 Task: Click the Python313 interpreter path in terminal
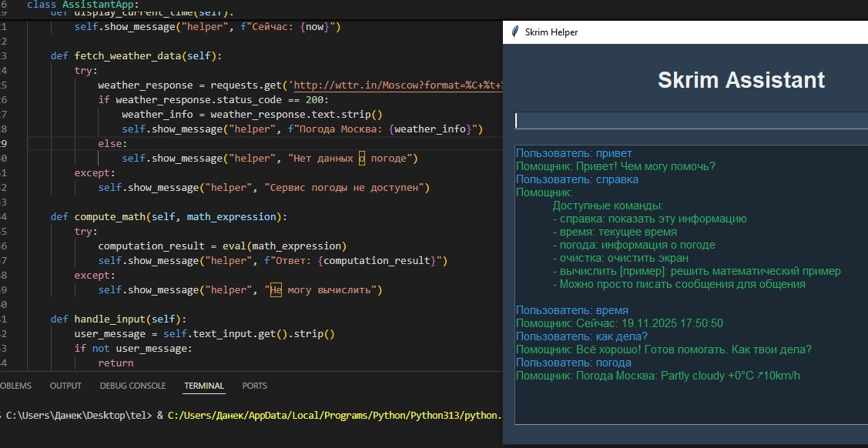[335, 416]
